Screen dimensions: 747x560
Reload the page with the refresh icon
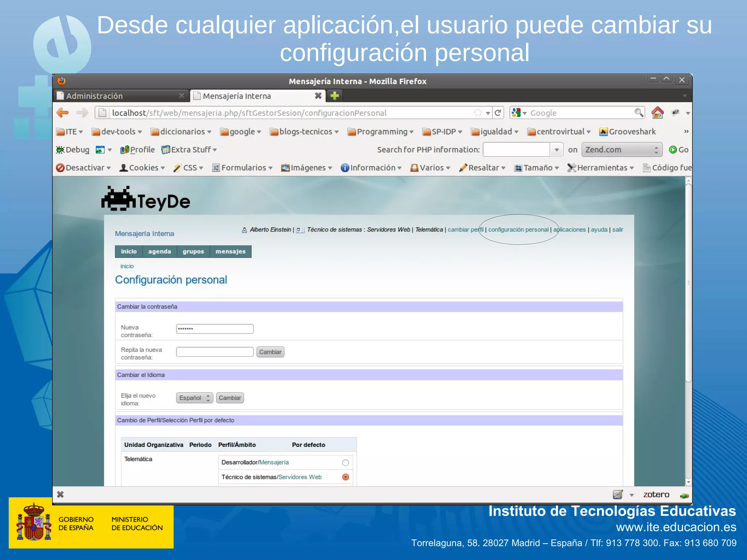(498, 113)
